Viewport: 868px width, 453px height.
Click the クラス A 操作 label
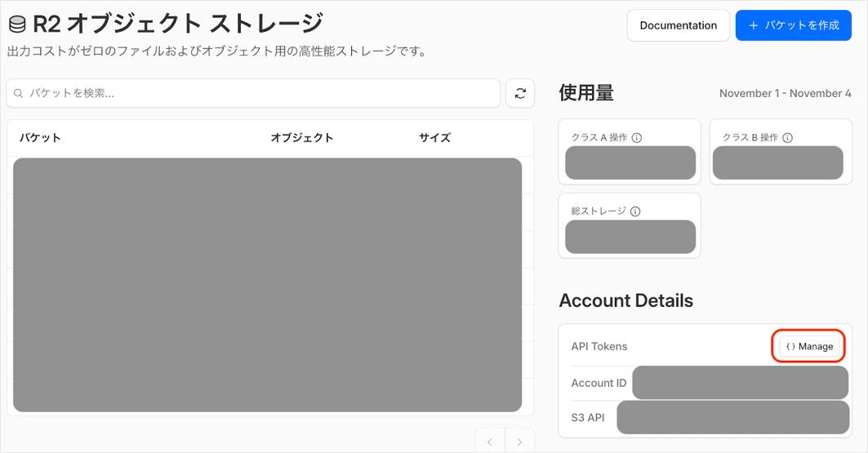599,138
